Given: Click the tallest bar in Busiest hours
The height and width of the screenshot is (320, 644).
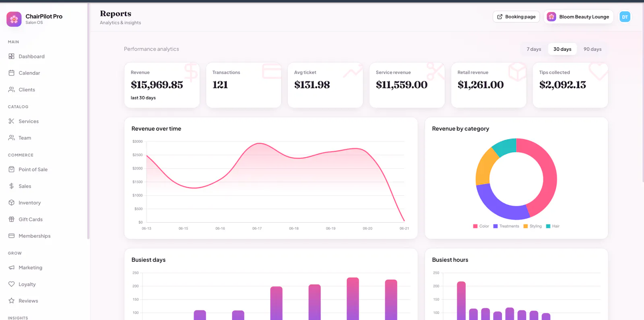Looking at the screenshot, I should click(x=461, y=301).
